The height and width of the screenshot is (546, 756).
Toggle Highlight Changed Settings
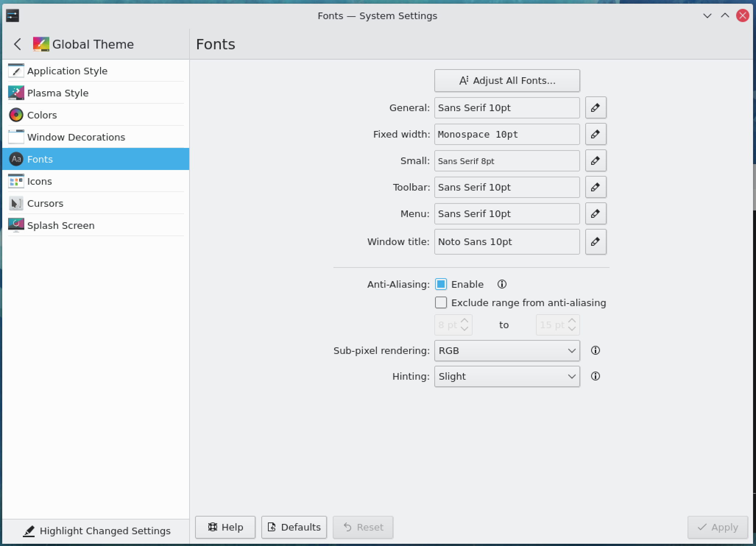[96, 531]
